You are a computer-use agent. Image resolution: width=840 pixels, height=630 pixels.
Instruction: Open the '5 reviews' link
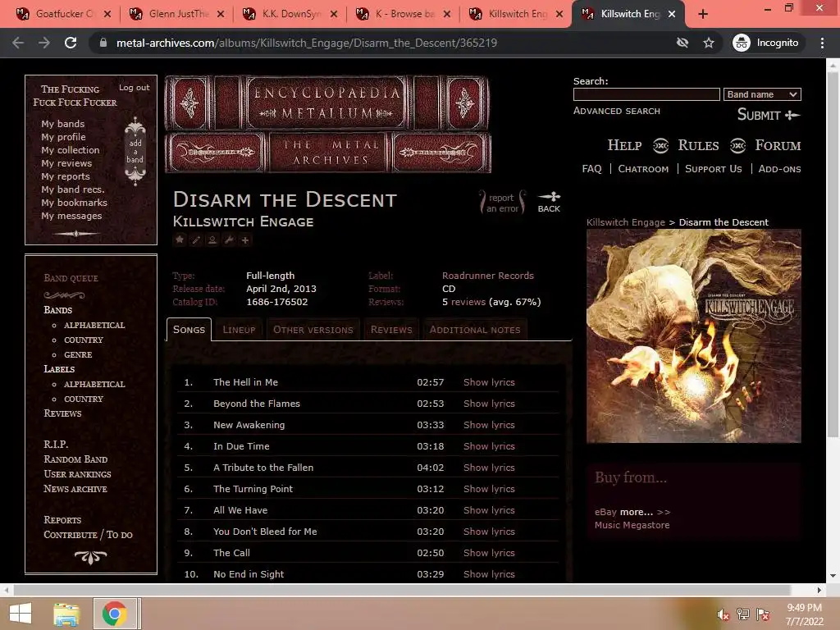tap(463, 302)
